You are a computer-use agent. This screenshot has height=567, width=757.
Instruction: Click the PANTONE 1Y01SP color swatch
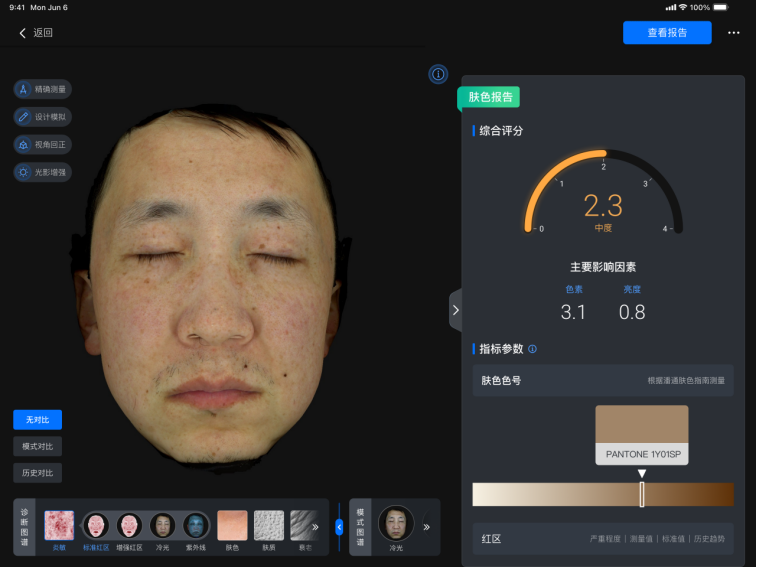coord(642,435)
